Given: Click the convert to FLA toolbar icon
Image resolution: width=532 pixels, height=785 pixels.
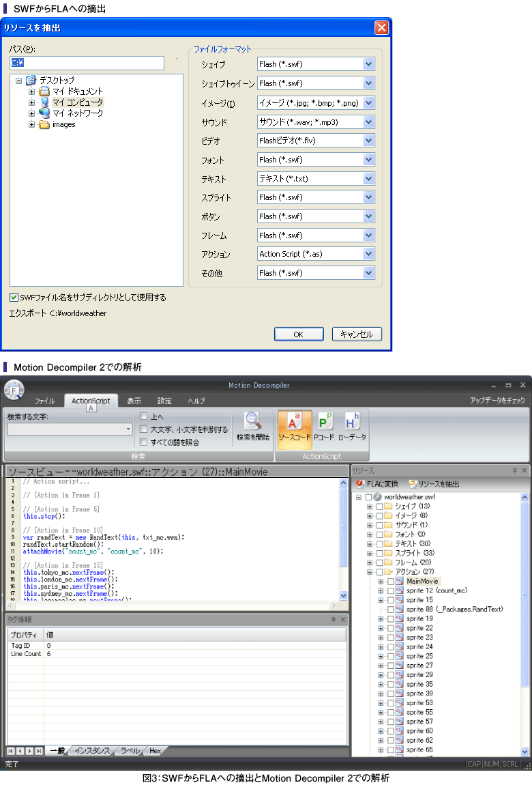Looking at the screenshot, I should (x=360, y=484).
